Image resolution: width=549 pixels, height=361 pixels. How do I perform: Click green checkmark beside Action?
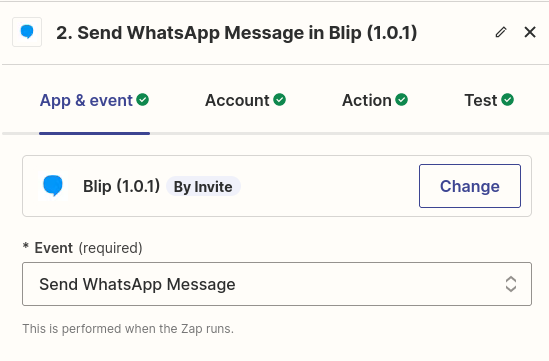[x=402, y=100]
